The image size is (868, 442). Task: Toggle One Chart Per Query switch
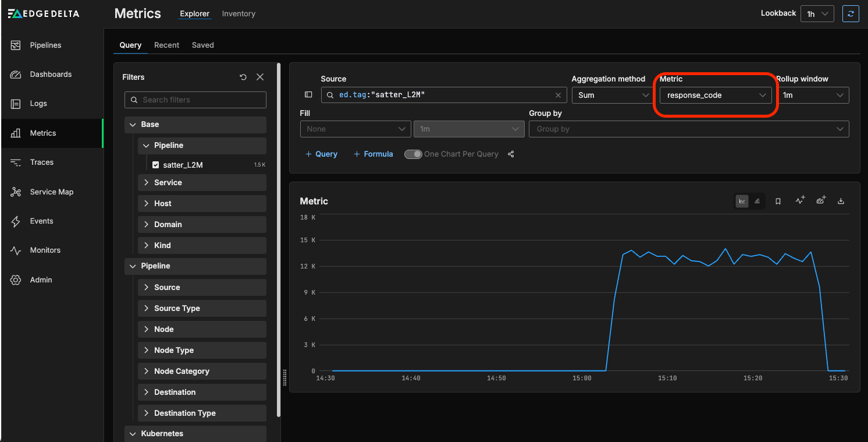tap(413, 154)
